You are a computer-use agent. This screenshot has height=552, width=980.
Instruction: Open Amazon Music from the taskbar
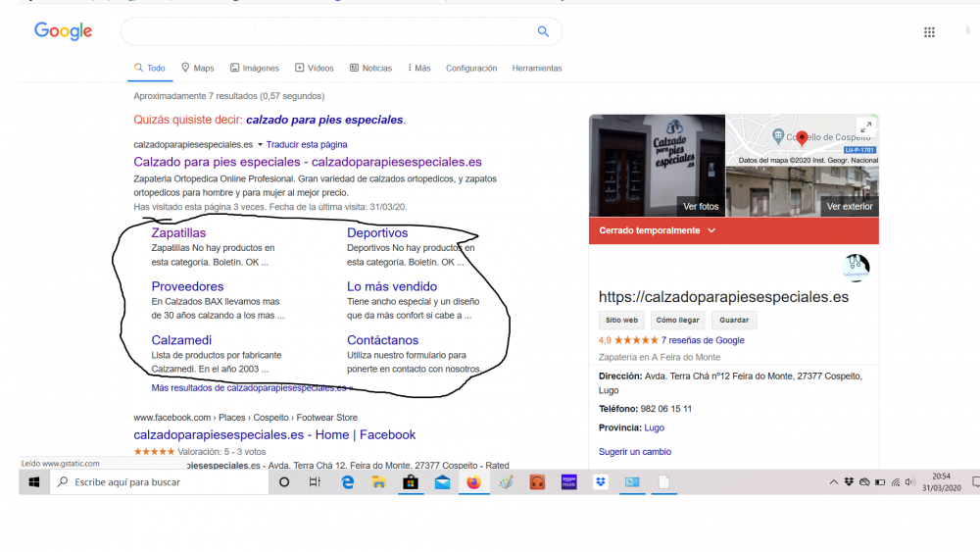[x=568, y=482]
